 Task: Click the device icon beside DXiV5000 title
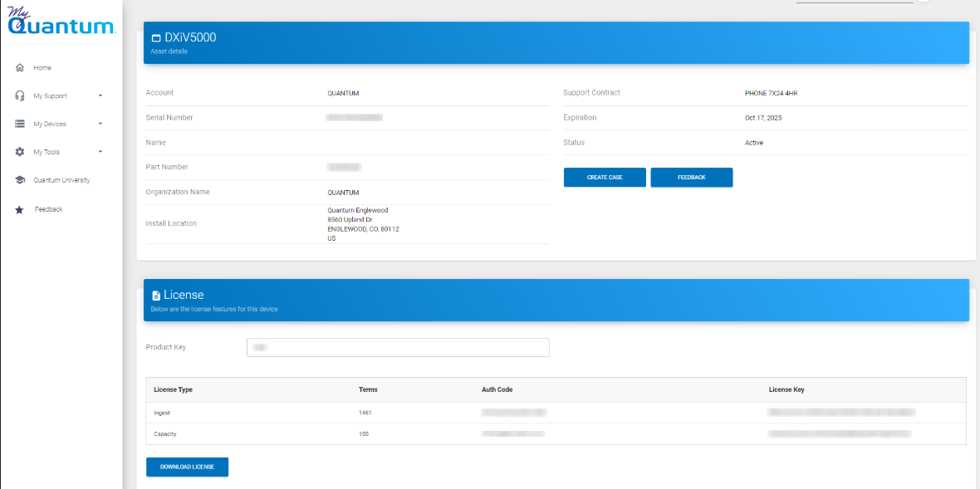tap(155, 38)
